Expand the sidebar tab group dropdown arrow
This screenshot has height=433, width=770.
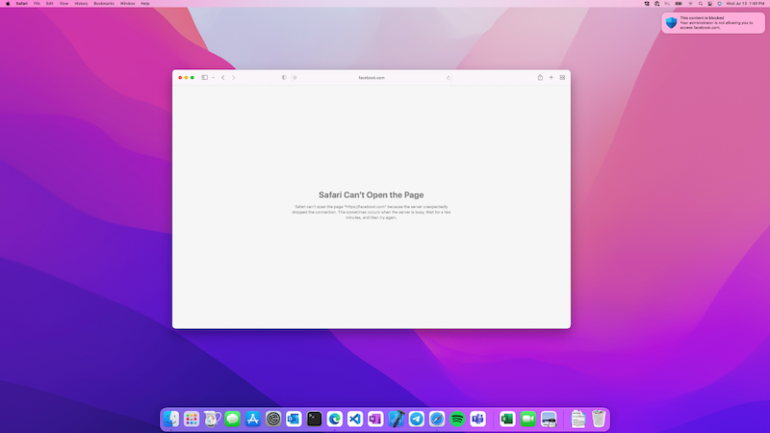(x=213, y=77)
